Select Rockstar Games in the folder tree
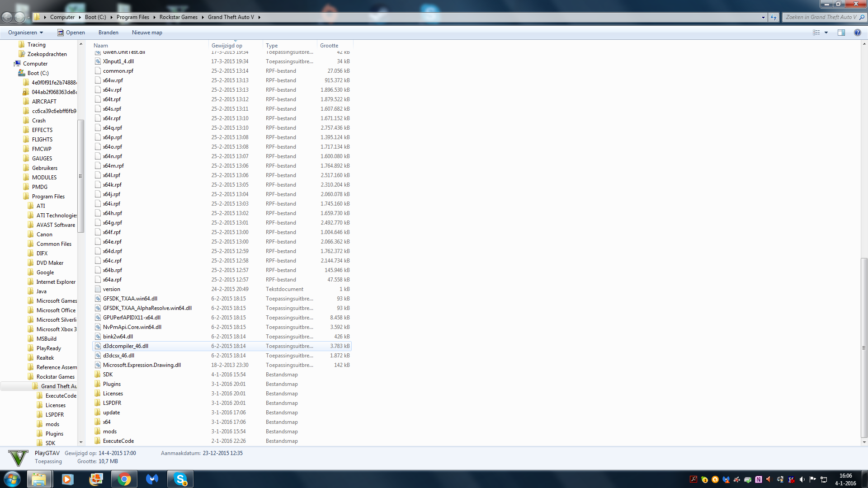The width and height of the screenshot is (868, 488). tap(55, 377)
